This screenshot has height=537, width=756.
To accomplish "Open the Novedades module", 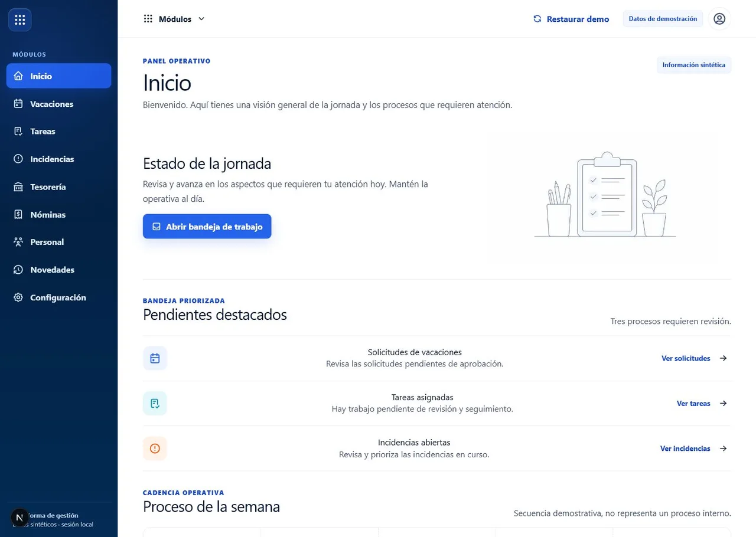I will (x=58, y=270).
